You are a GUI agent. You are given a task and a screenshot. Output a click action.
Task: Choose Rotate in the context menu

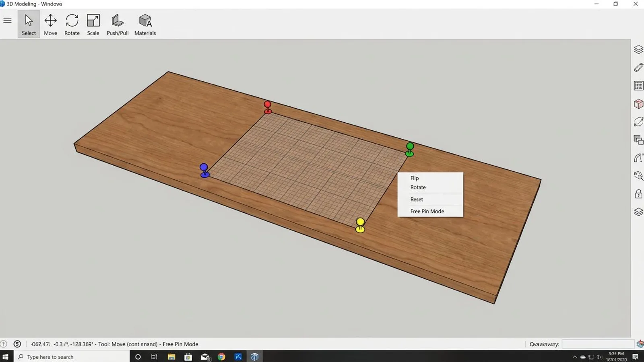coord(418,187)
